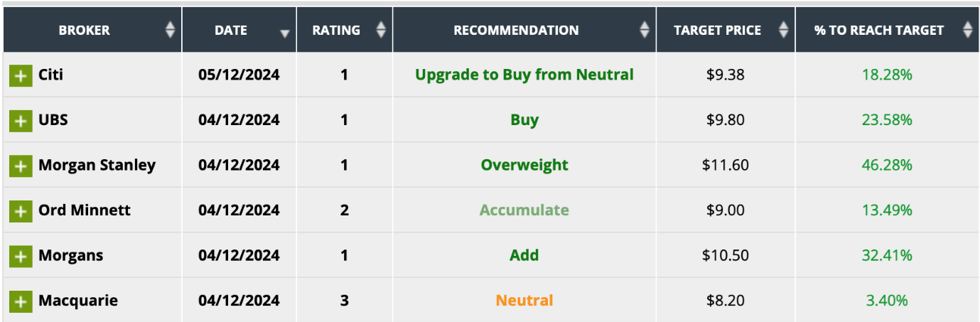The width and height of the screenshot is (980, 322).
Task: Select the Neutral recommendation for Macquarie
Action: click(x=524, y=301)
